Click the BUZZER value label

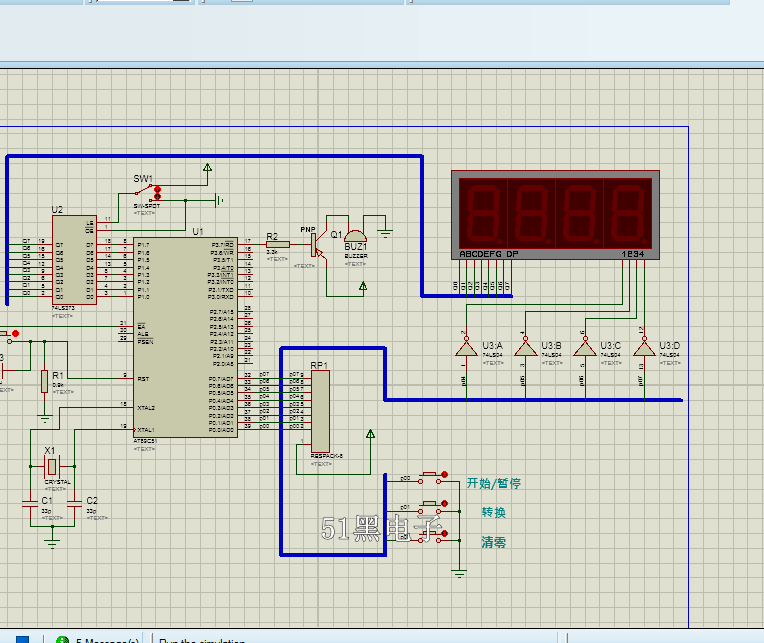coord(356,256)
